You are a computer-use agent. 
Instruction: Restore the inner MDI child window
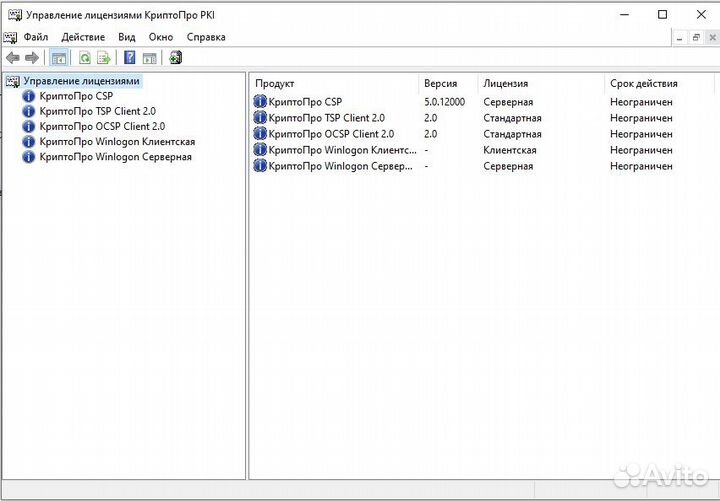point(696,37)
